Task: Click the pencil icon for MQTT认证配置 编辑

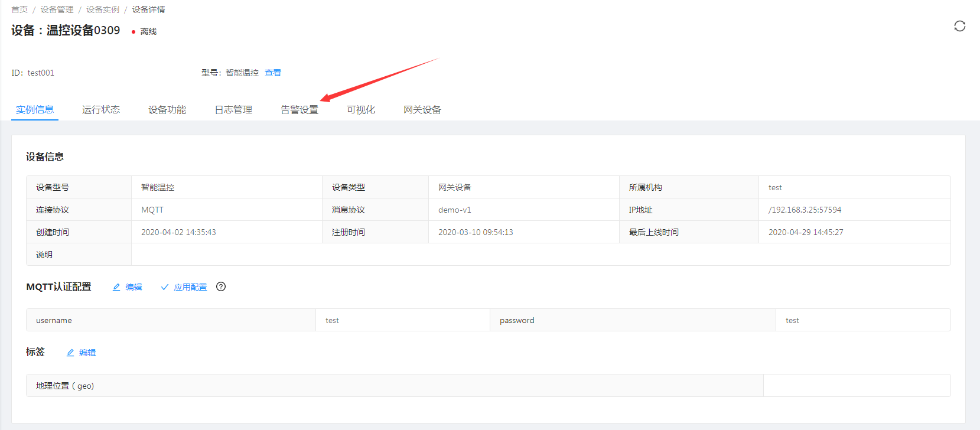Action: point(116,287)
